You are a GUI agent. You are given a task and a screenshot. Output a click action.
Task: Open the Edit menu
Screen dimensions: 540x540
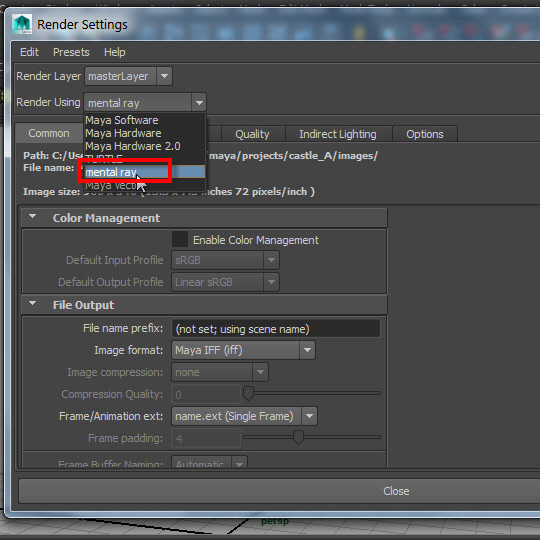pos(29,52)
